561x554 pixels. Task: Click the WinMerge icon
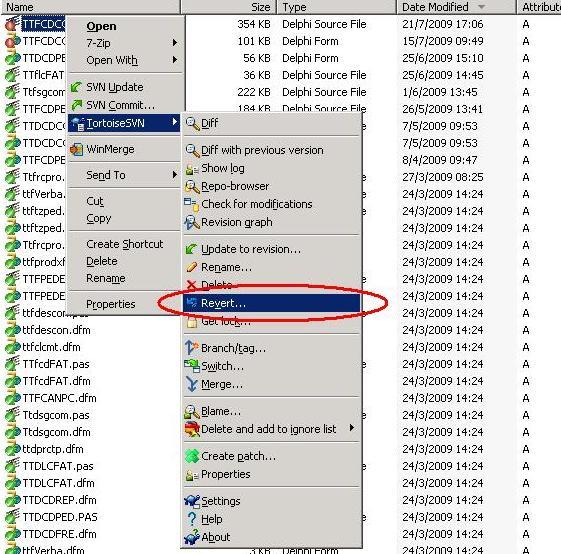(76, 149)
